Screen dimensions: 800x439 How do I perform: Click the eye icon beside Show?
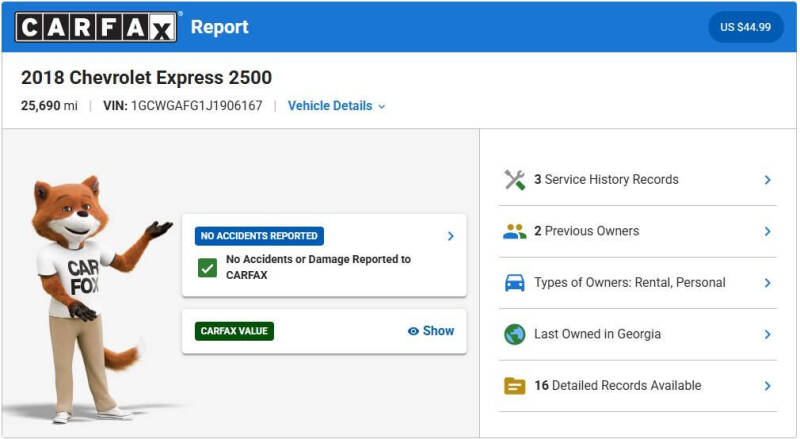[x=413, y=331]
